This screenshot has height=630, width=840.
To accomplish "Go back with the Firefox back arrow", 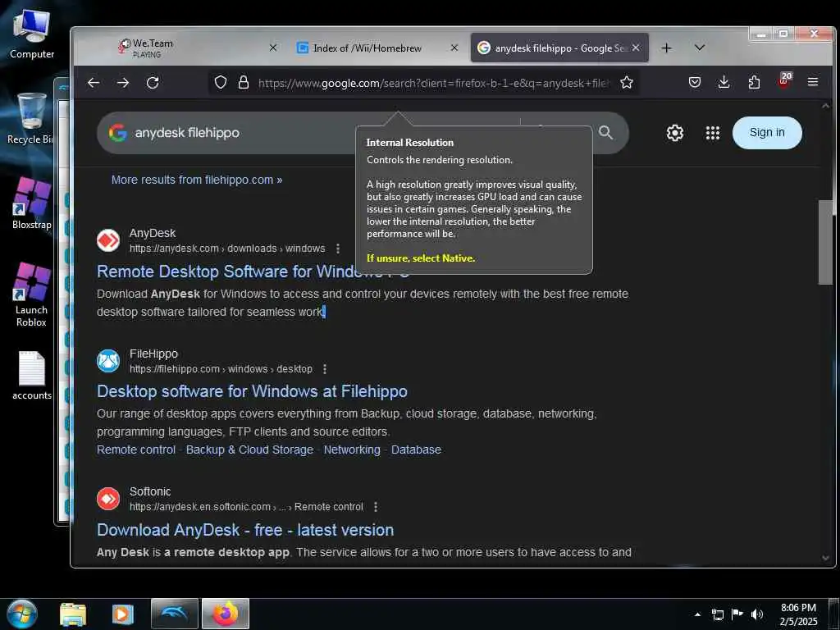I will [x=94, y=83].
